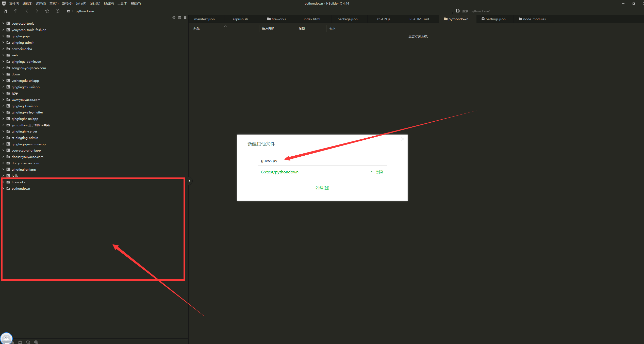The image size is (644, 344).
Task: Open the project manager hamburger menu icon
Action: point(185,18)
